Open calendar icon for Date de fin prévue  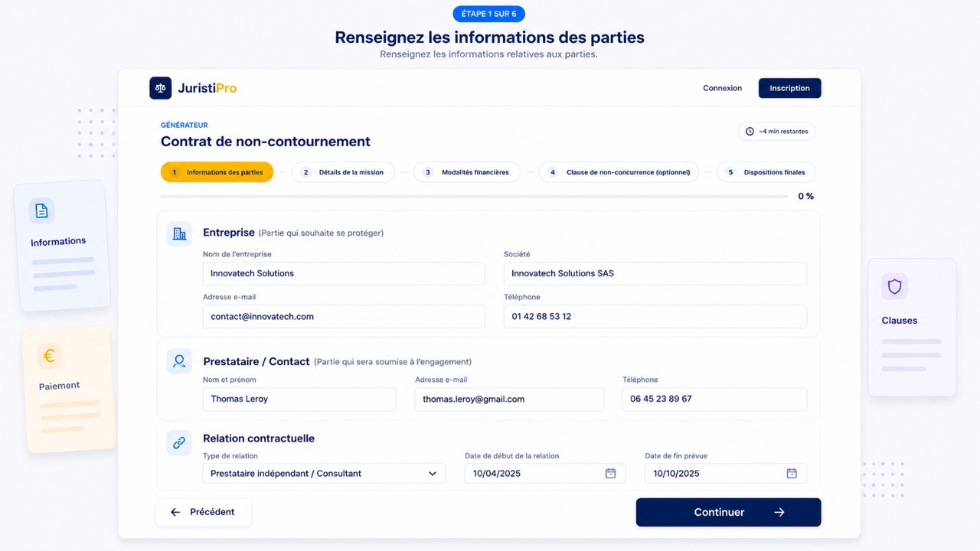tap(792, 473)
